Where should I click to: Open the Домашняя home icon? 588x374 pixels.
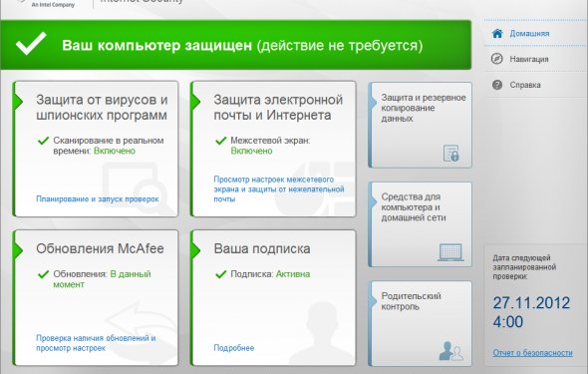click(x=497, y=33)
